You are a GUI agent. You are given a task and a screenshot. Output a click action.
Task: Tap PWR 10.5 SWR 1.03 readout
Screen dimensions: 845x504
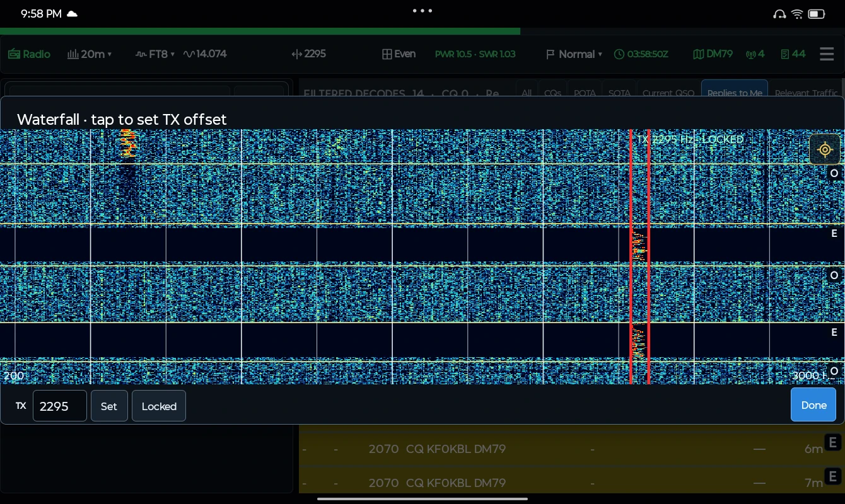(475, 54)
